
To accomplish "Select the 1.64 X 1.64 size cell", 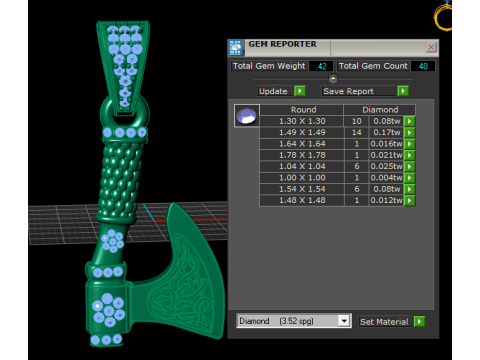I will point(302,144).
